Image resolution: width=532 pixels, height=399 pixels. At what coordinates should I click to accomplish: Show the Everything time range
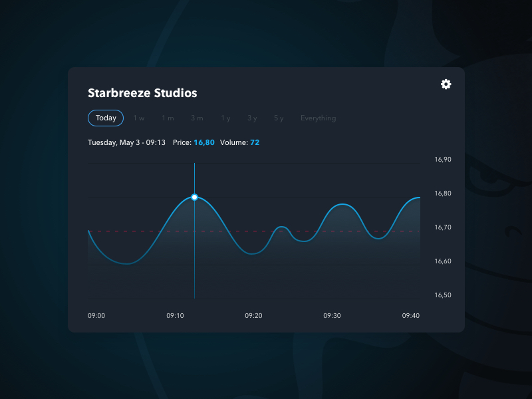coord(318,118)
